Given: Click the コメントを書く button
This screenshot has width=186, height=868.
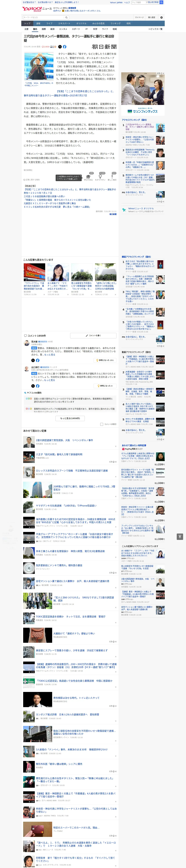Looking at the screenshot, I should pos(93,336).
